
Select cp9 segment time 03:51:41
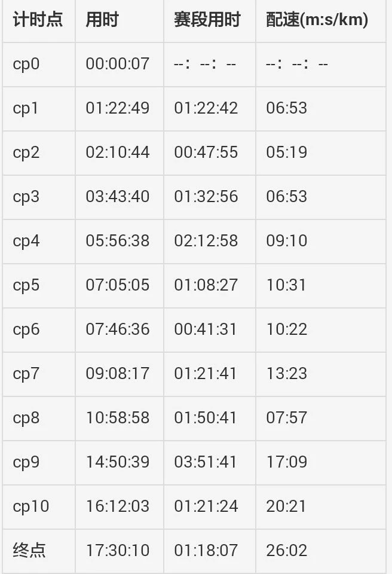tap(206, 462)
